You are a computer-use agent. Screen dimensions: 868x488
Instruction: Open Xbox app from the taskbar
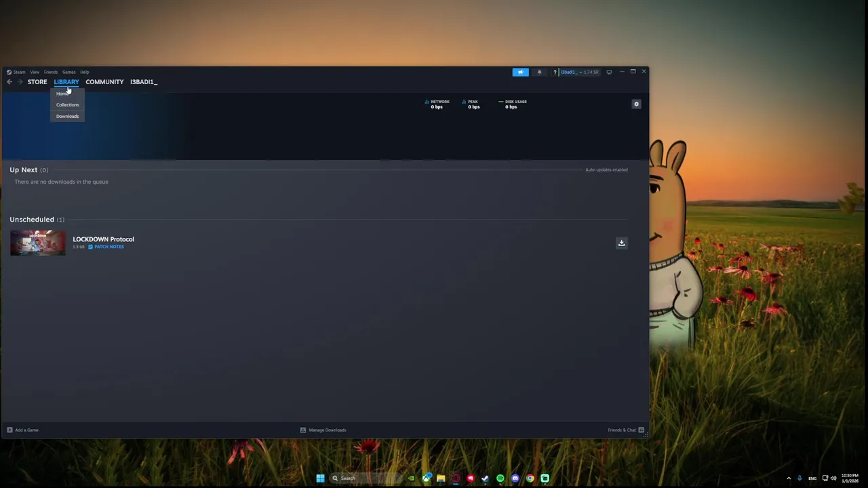(426, 478)
